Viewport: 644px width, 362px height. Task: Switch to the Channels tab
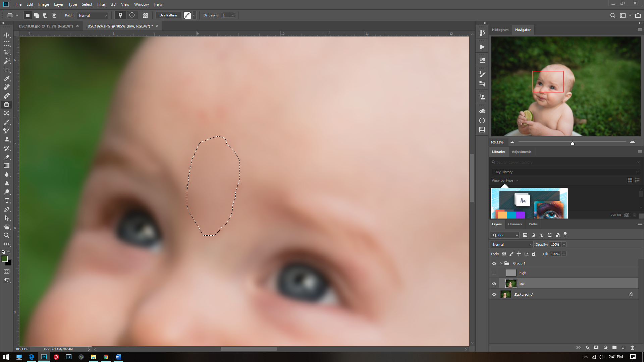point(515,224)
